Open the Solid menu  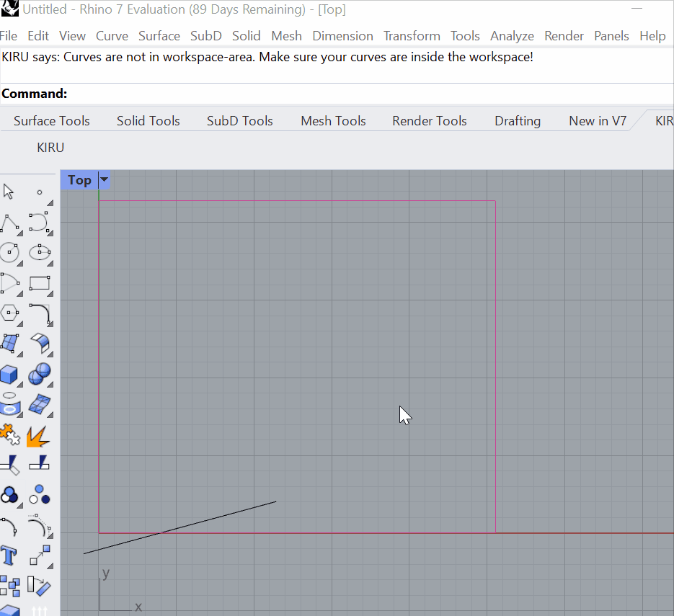247,35
